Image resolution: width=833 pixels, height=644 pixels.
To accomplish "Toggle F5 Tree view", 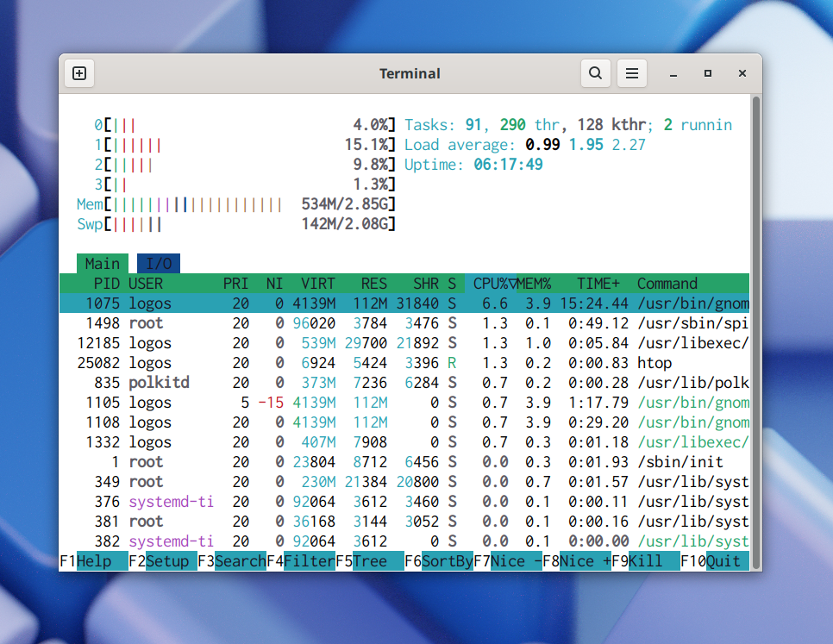I will 370,561.
